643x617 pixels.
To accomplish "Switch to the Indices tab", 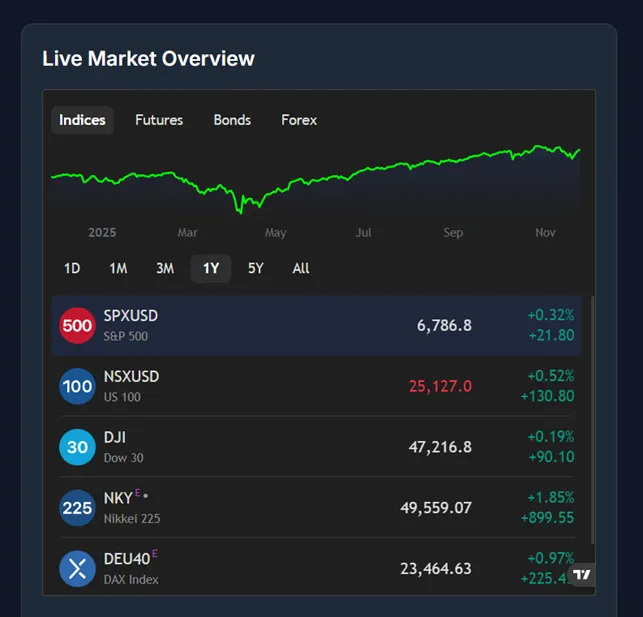I will [82, 120].
